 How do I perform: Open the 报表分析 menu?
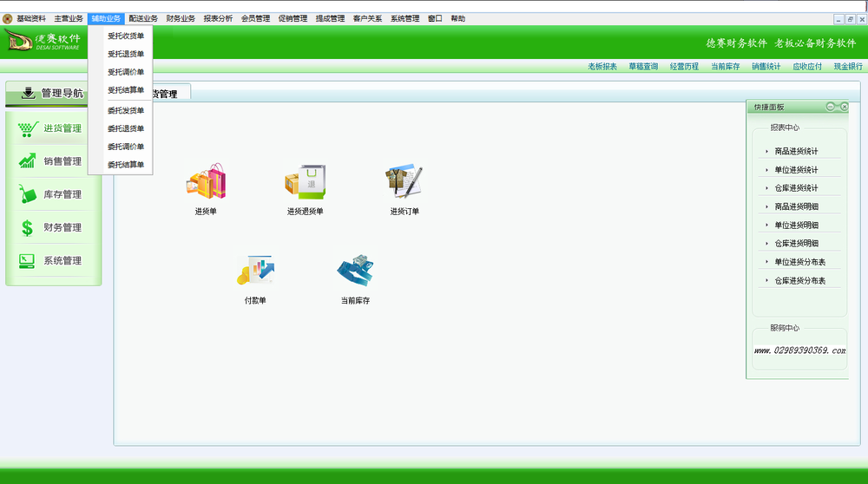[x=218, y=19]
